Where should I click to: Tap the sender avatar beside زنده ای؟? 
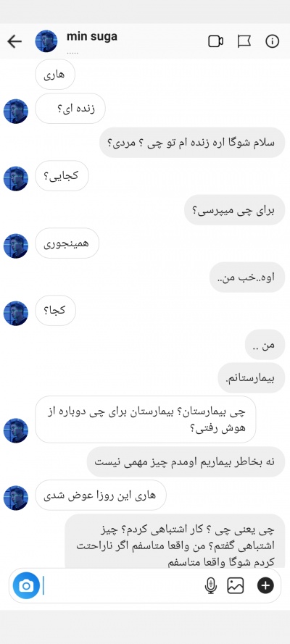(x=16, y=111)
